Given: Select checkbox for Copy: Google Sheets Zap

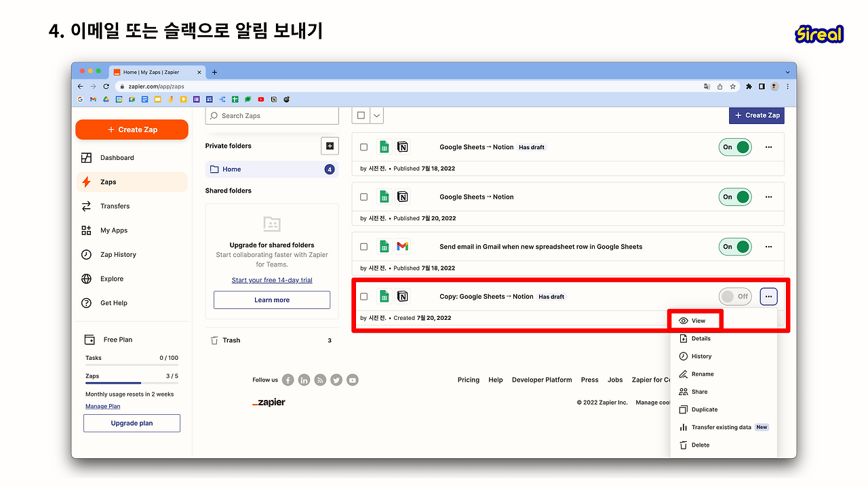Looking at the screenshot, I should click(364, 296).
